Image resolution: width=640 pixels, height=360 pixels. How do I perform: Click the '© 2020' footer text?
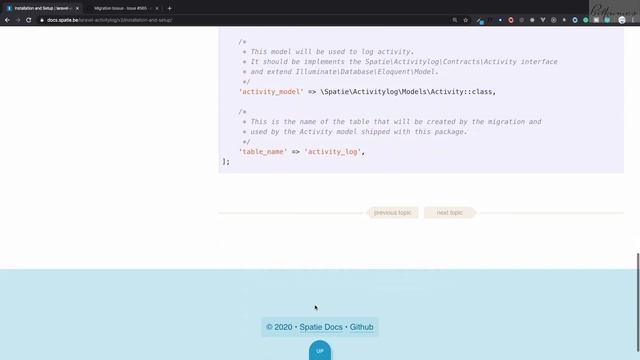coord(279,327)
